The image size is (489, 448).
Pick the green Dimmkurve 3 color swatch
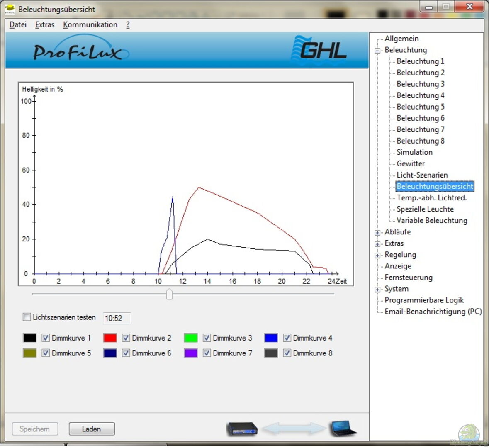point(191,338)
